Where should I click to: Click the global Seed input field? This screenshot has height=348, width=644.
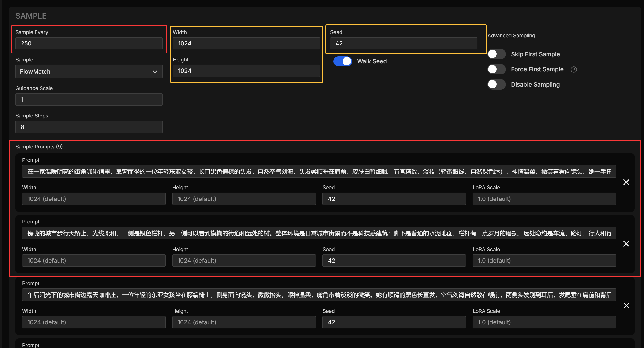tap(403, 44)
